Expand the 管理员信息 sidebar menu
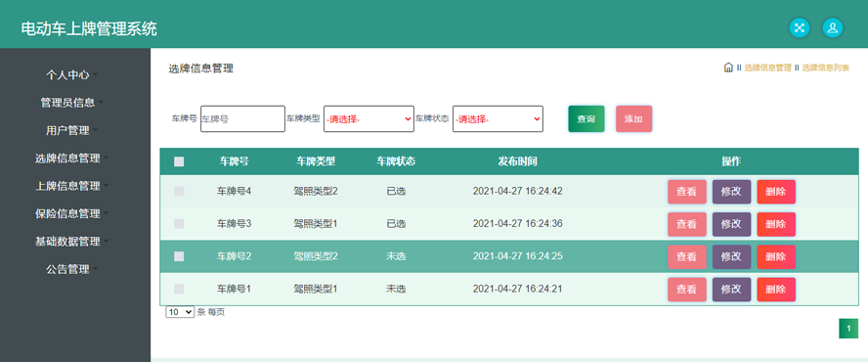 point(72,103)
